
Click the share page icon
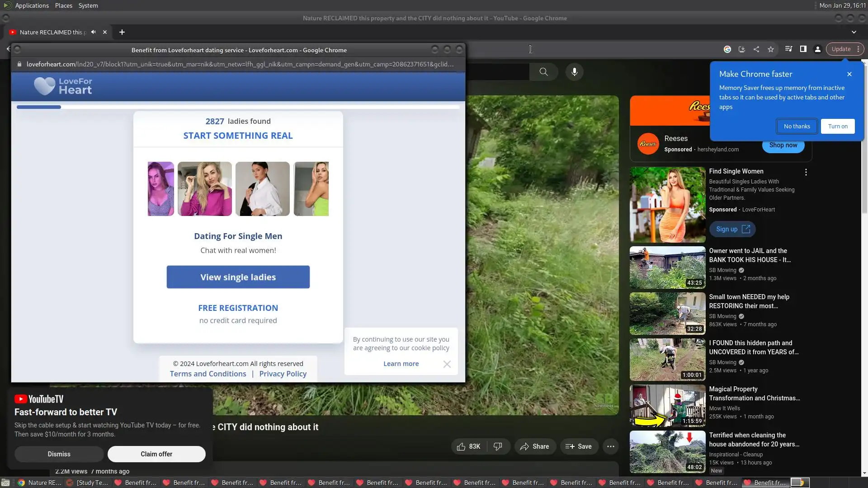756,49
